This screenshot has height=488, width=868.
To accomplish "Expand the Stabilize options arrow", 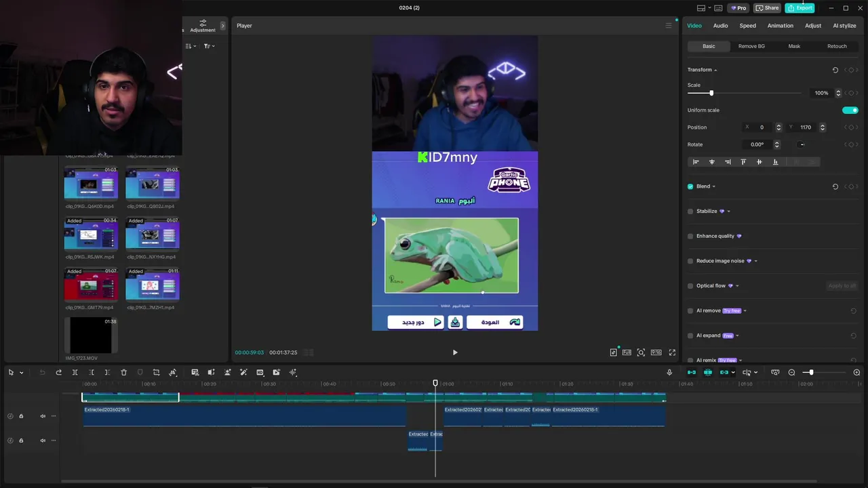I will coord(728,211).
